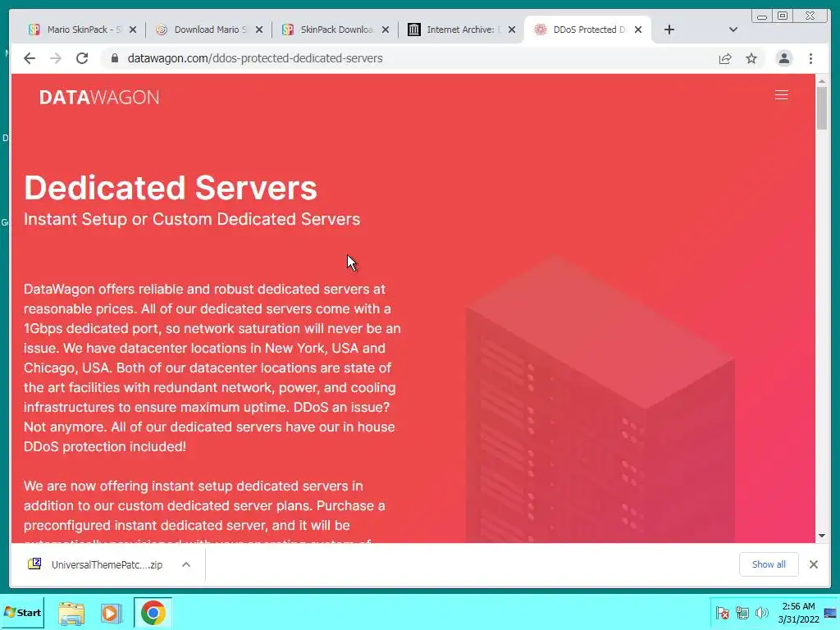Open Action Center flag tray icon
The width and height of the screenshot is (840, 630).
(722, 613)
